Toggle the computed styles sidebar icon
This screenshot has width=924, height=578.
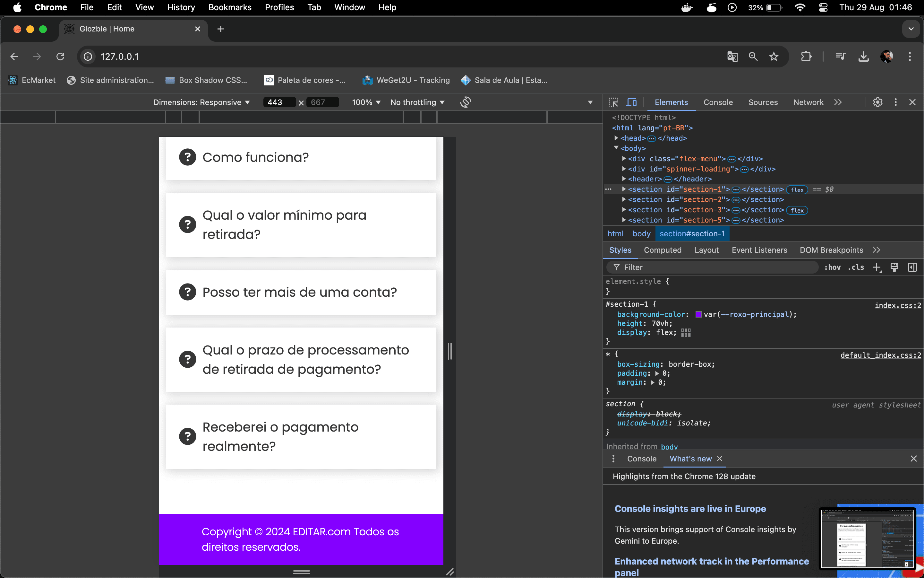coord(912,267)
